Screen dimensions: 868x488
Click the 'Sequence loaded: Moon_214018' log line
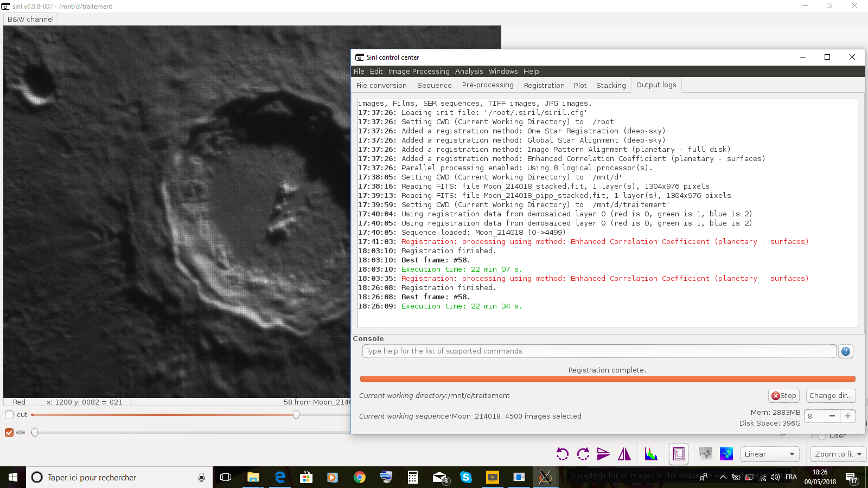pos(462,233)
